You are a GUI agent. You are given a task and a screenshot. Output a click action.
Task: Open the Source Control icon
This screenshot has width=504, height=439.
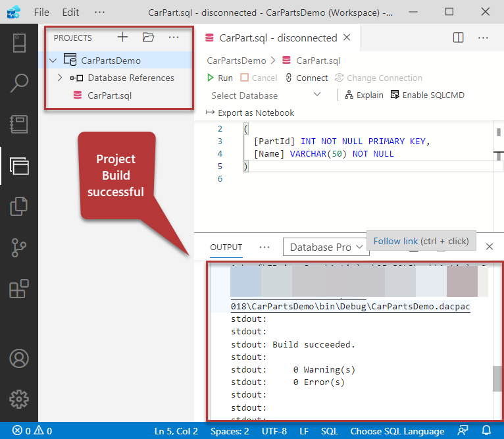19,247
